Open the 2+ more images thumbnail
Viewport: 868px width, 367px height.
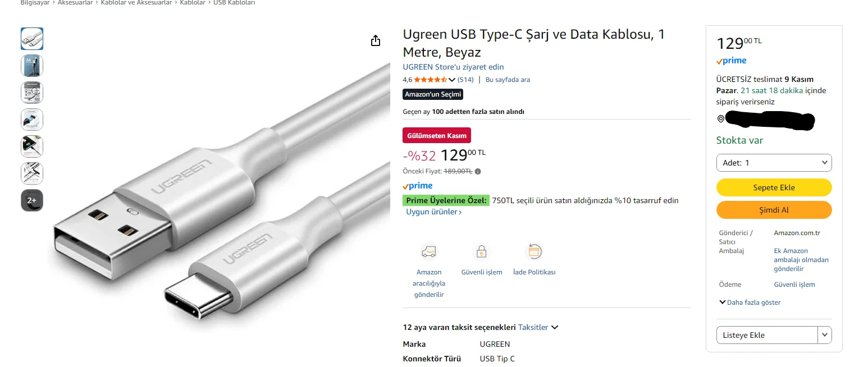(32, 200)
